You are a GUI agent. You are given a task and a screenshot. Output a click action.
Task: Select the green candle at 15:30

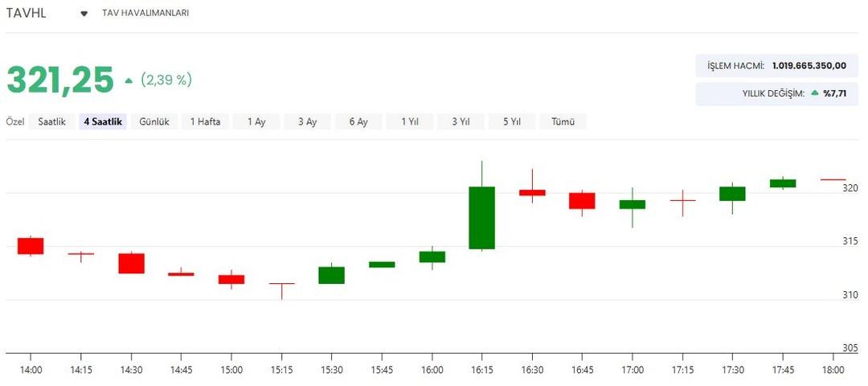point(331,275)
